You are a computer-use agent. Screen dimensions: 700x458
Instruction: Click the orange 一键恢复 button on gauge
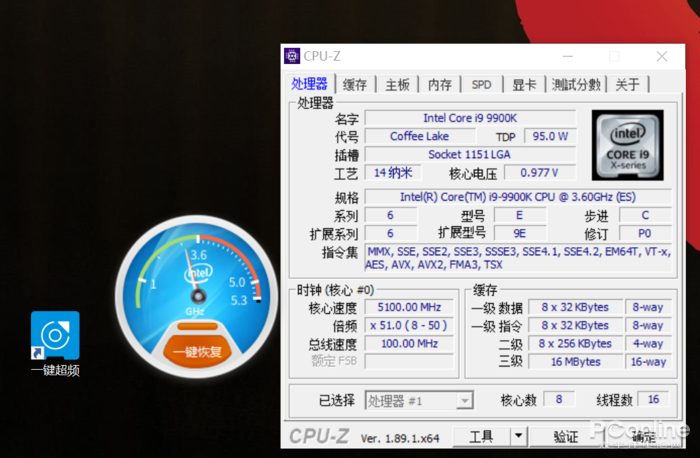(197, 351)
